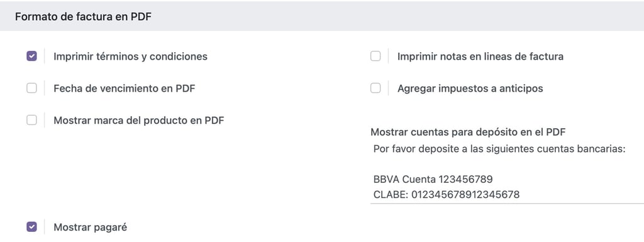The width and height of the screenshot is (644, 242).
Task: Click the CLABE number 012345678912345678
Action: pyautogui.click(x=465, y=194)
